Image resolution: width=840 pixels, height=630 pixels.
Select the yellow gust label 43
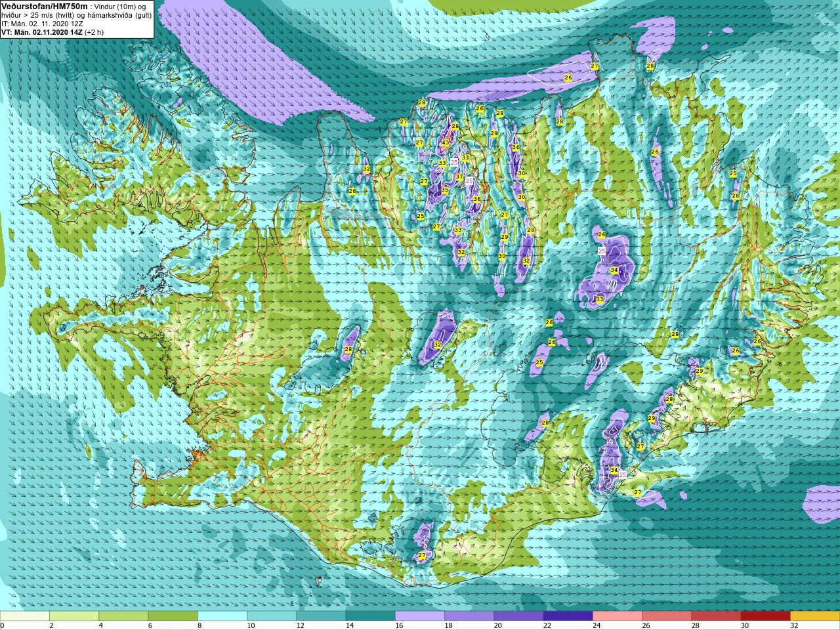[446, 142]
